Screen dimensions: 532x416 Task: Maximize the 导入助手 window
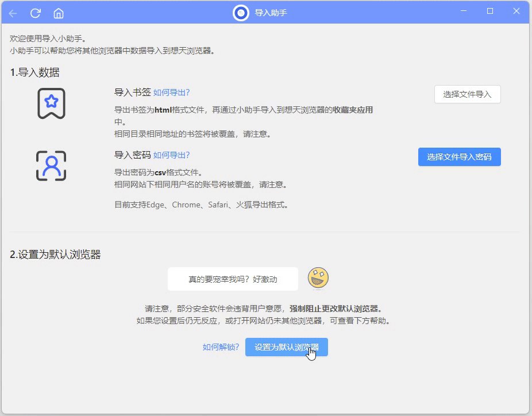click(x=490, y=11)
